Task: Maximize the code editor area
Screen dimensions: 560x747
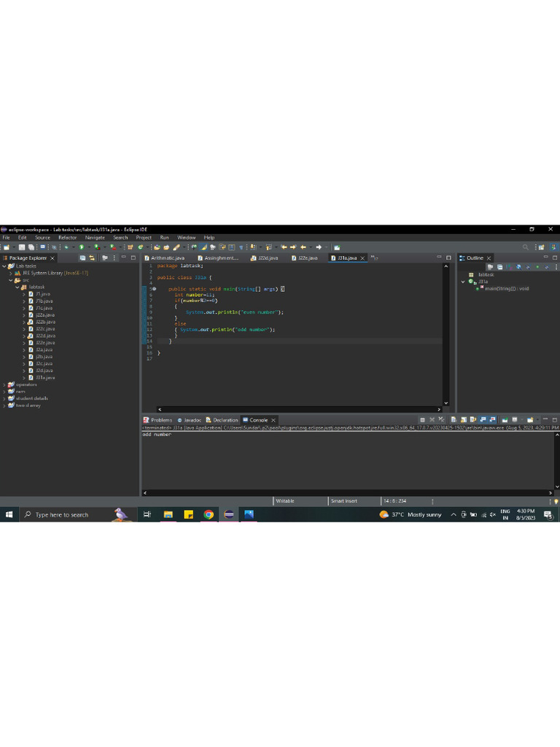Action: coord(448,258)
